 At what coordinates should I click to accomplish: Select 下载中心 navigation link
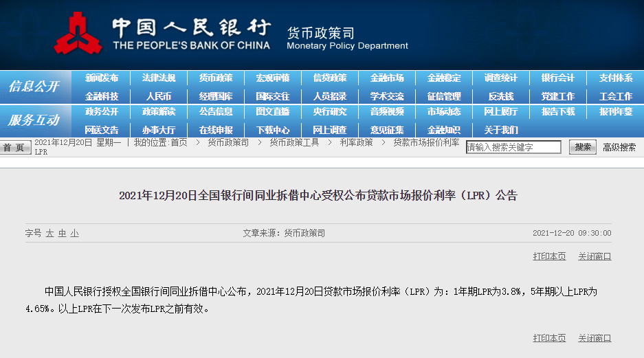pyautogui.click(x=273, y=130)
